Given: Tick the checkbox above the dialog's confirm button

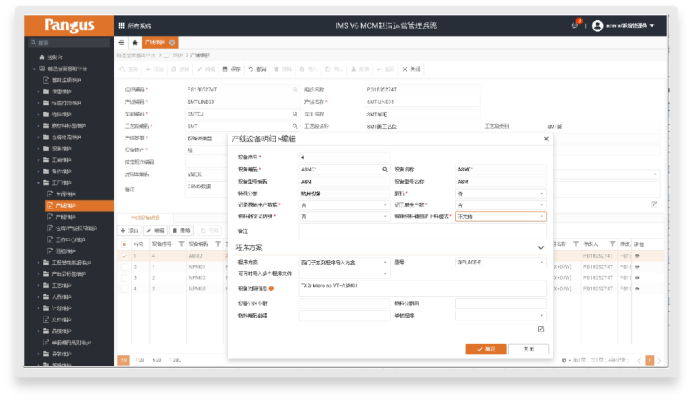Looking at the screenshot, I should pyautogui.click(x=541, y=329).
